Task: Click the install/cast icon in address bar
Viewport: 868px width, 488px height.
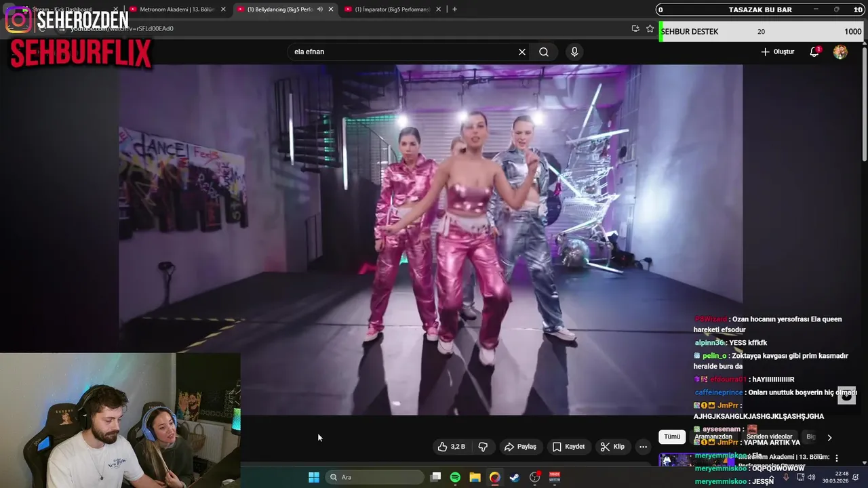Action: [x=635, y=28]
